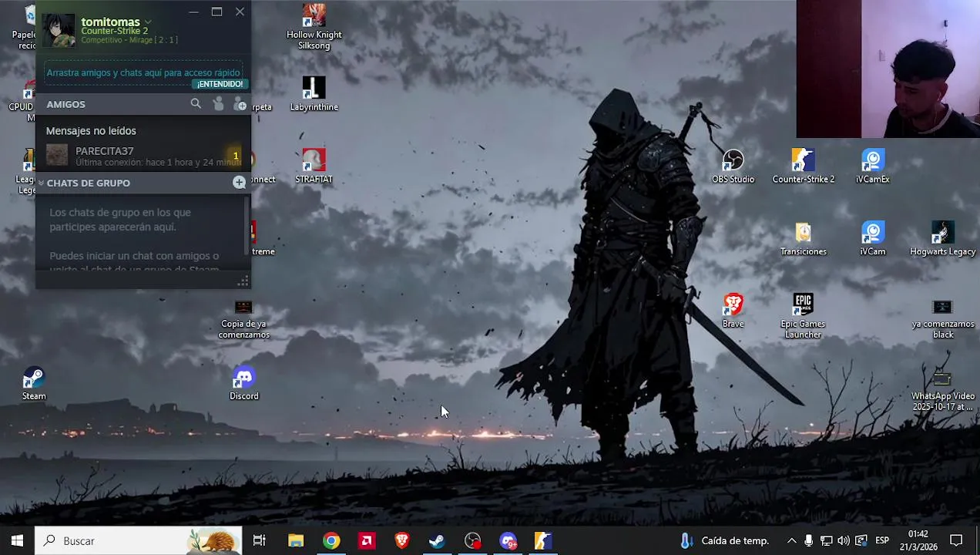
Task: Open the 'Caída de temp.' weather widget
Action: pos(724,541)
